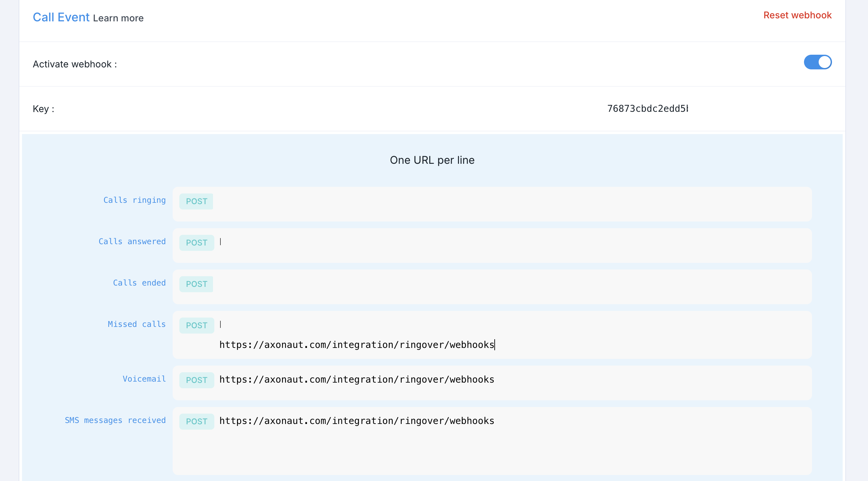Image resolution: width=868 pixels, height=481 pixels.
Task: Click the Key label
Action: click(43, 109)
